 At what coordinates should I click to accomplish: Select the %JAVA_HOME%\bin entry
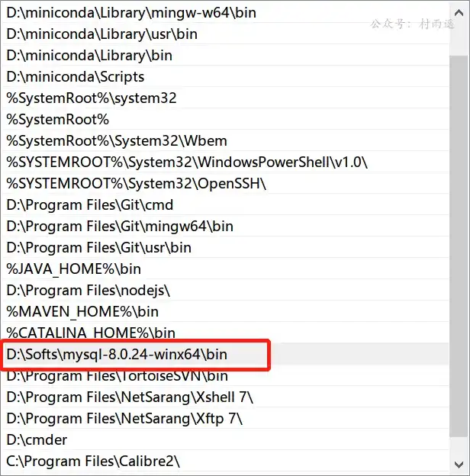pyautogui.click(x=226, y=269)
